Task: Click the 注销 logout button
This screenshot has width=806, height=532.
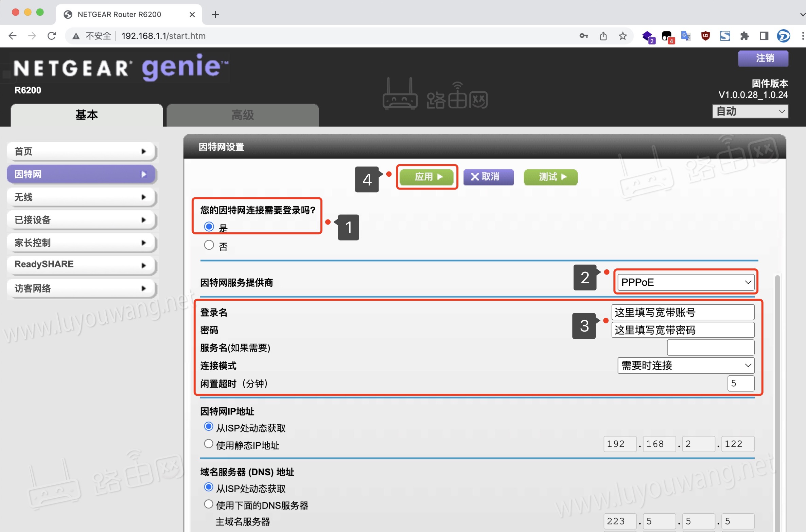Action: coord(763,58)
